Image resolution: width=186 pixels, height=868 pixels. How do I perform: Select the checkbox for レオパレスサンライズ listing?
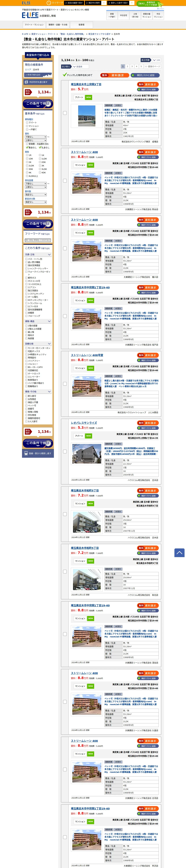65,452
